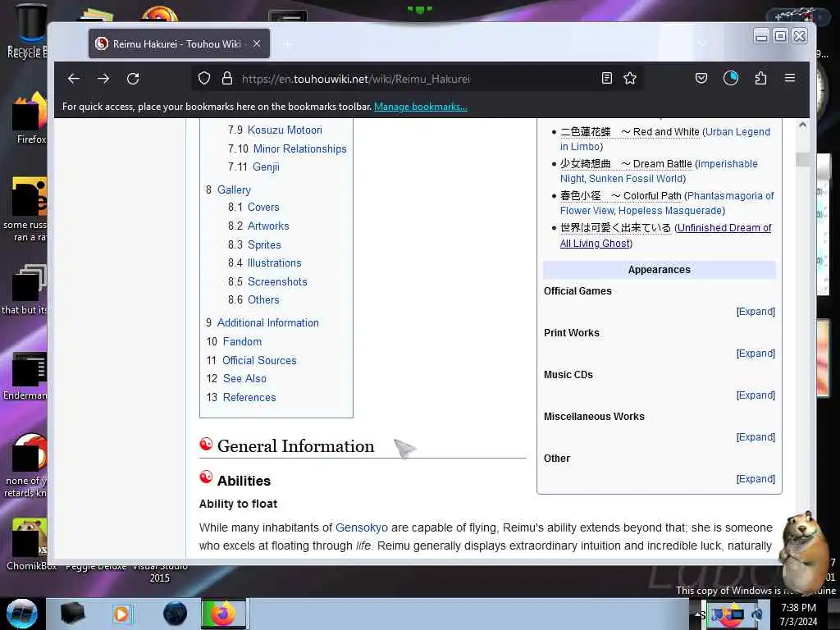Open the dark globe taskbar icon
This screenshot has width=840, height=630.
click(x=175, y=614)
